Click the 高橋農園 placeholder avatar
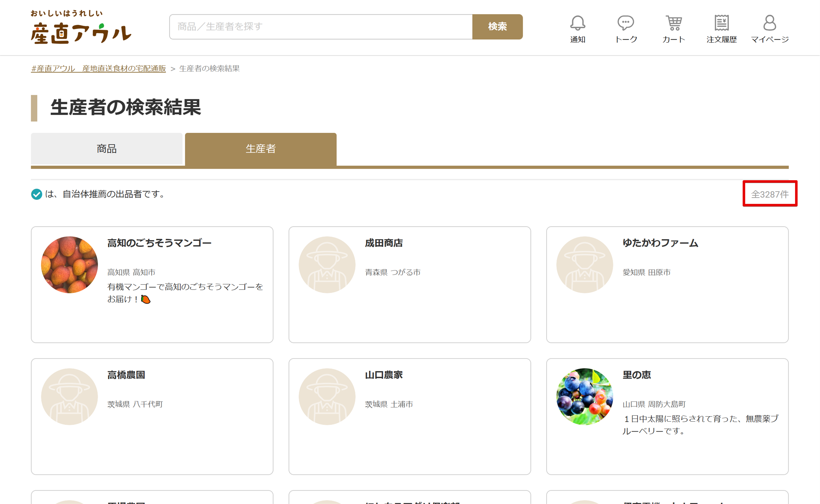Image resolution: width=820 pixels, height=504 pixels. coord(69,396)
